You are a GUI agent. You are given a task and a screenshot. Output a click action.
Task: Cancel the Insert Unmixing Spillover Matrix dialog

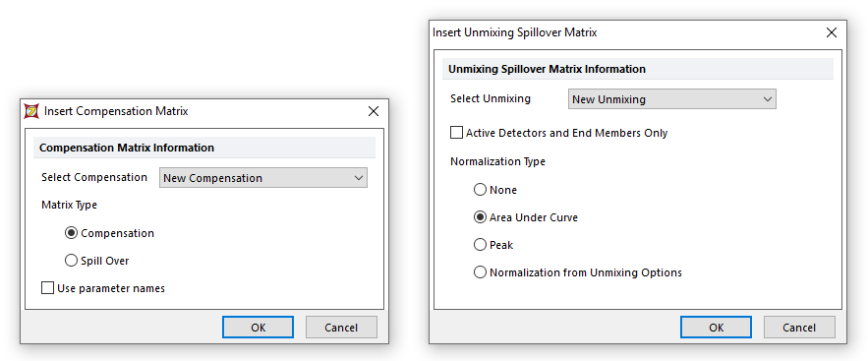point(799,328)
